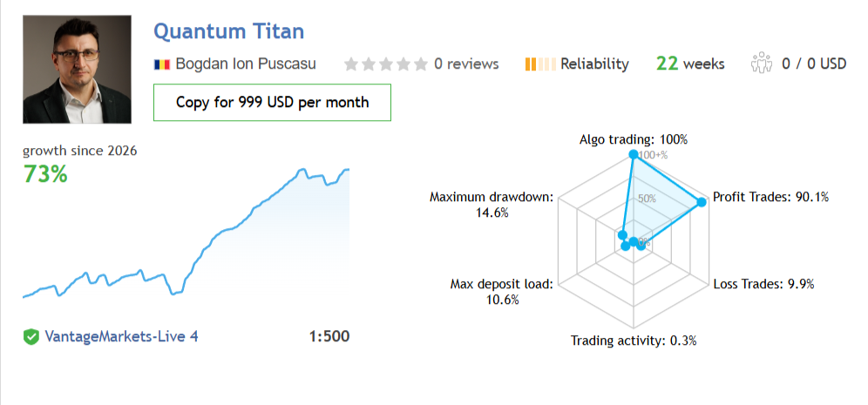Click the orange reliability bars icon
This screenshot has height=405, width=868.
point(539,64)
